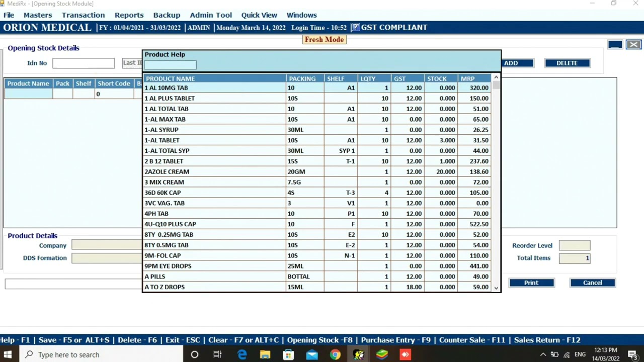This screenshot has width=644, height=362.
Task: Open the Masters menu
Action: click(x=38, y=15)
